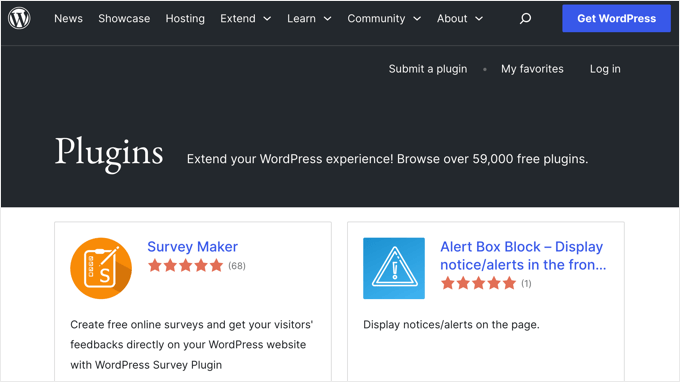Expand the Community dropdown menu
Screen dimensions: 680x382
coord(384,19)
